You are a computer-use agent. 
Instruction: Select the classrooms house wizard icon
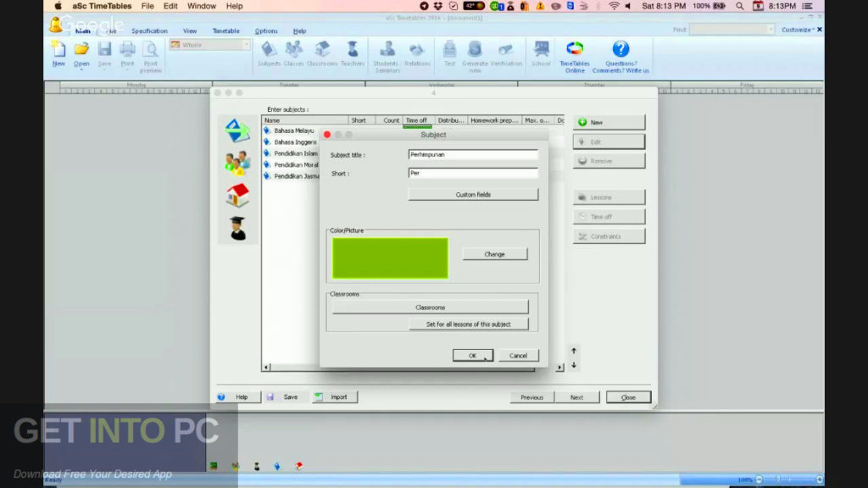point(237,196)
